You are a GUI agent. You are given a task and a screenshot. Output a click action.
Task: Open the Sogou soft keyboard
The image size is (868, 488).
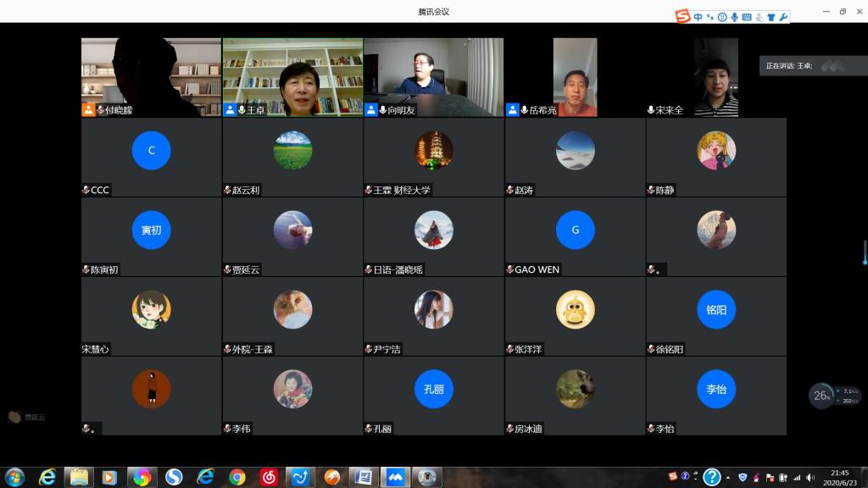coord(747,17)
